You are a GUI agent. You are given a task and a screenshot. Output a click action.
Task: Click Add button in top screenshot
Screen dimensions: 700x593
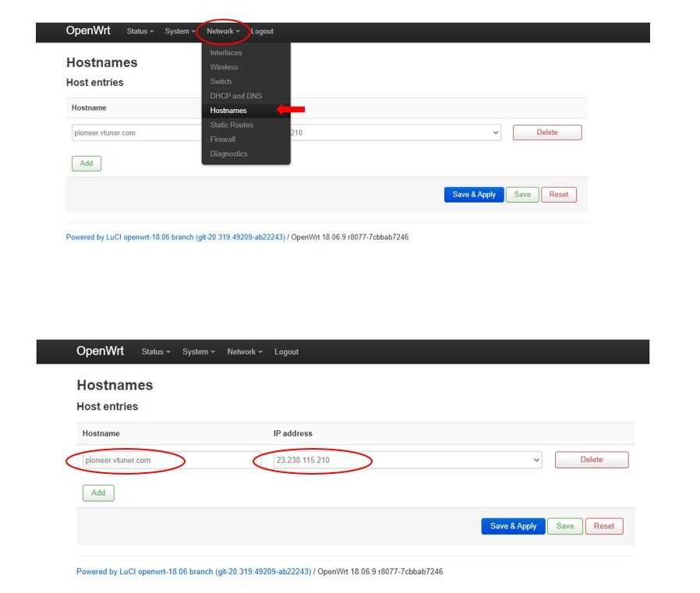coord(87,164)
